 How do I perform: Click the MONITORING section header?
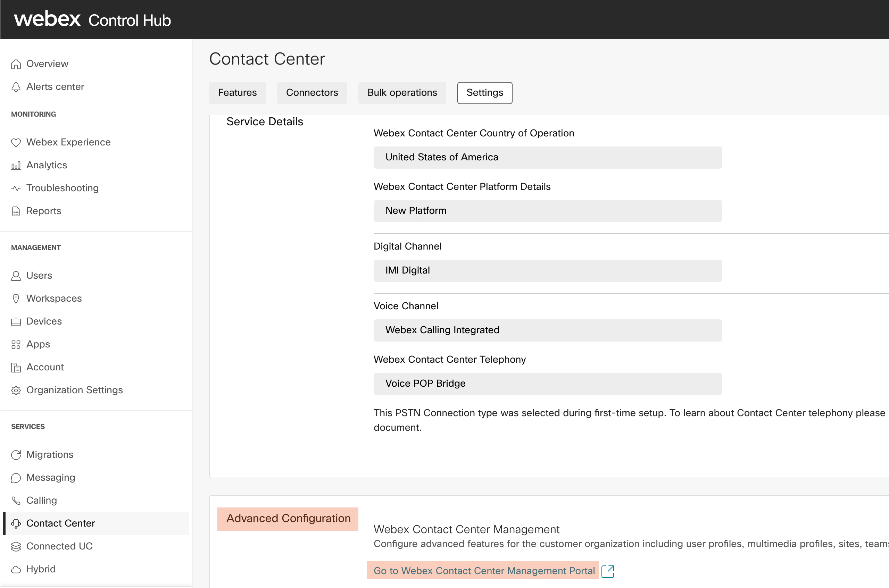tap(33, 114)
